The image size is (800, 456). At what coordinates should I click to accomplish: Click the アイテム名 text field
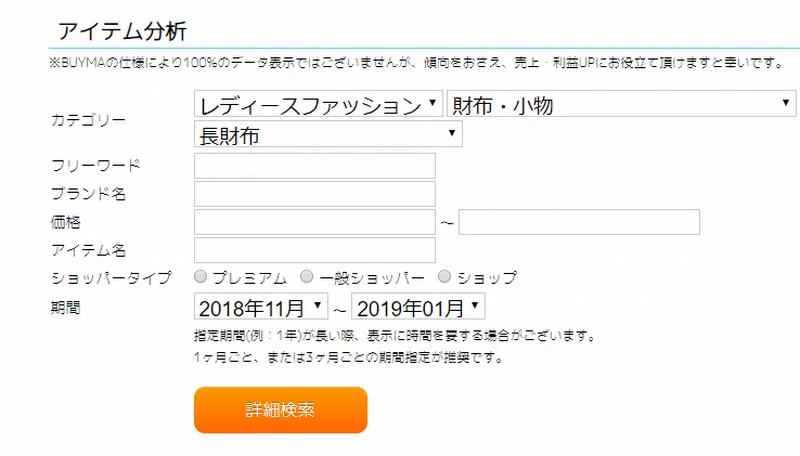pyautogui.click(x=315, y=250)
